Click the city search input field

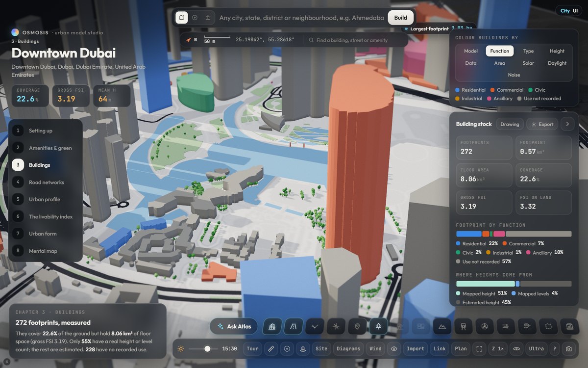(x=301, y=18)
